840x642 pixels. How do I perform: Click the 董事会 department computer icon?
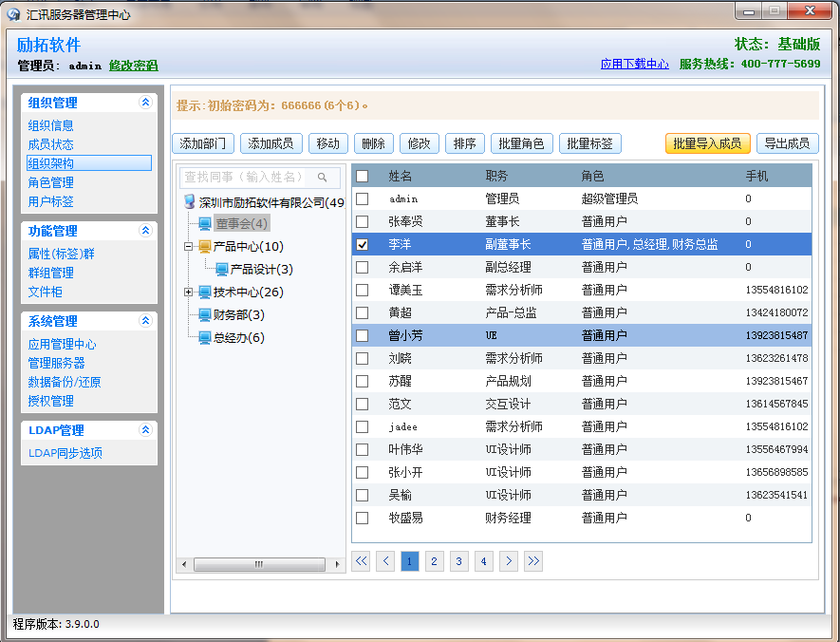click(x=205, y=223)
